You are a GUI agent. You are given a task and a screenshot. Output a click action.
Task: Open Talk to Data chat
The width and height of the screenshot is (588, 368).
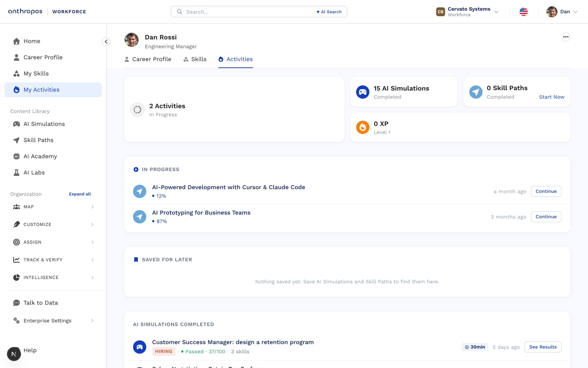coord(53,303)
